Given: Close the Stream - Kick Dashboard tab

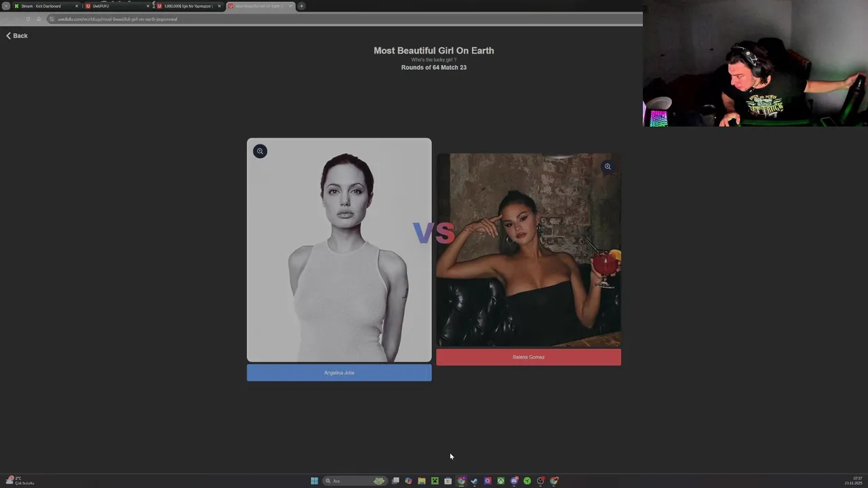Looking at the screenshot, I should pos(77,6).
